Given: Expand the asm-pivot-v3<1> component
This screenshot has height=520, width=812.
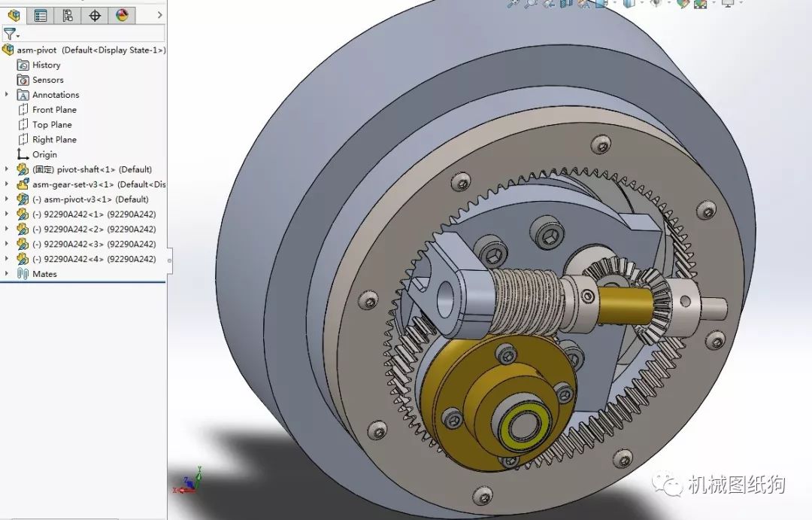Looking at the screenshot, I should click(6, 199).
